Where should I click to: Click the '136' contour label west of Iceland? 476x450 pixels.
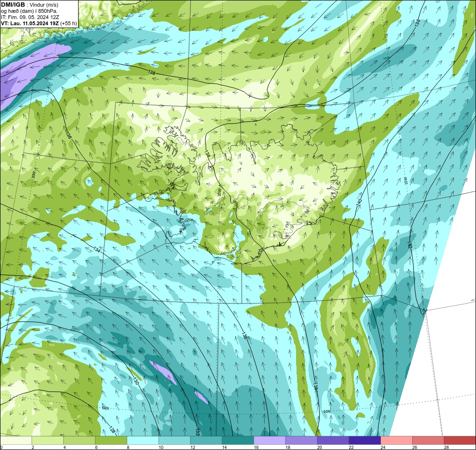pyautogui.click(x=69, y=136)
